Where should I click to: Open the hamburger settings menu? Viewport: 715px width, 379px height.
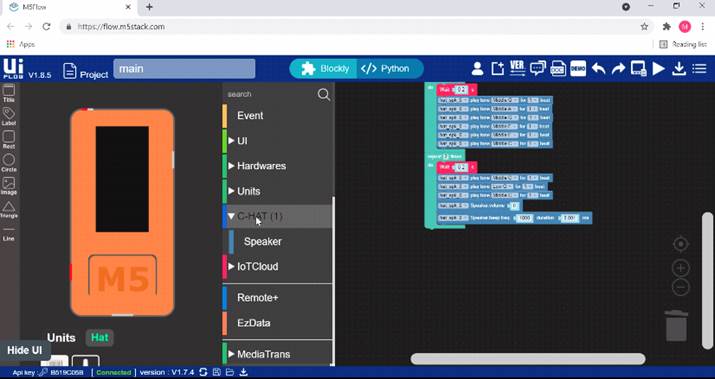point(699,69)
